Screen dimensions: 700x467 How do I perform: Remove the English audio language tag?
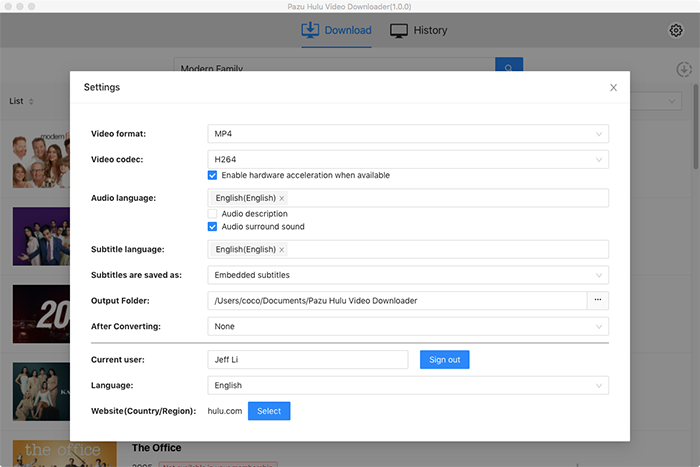point(282,198)
